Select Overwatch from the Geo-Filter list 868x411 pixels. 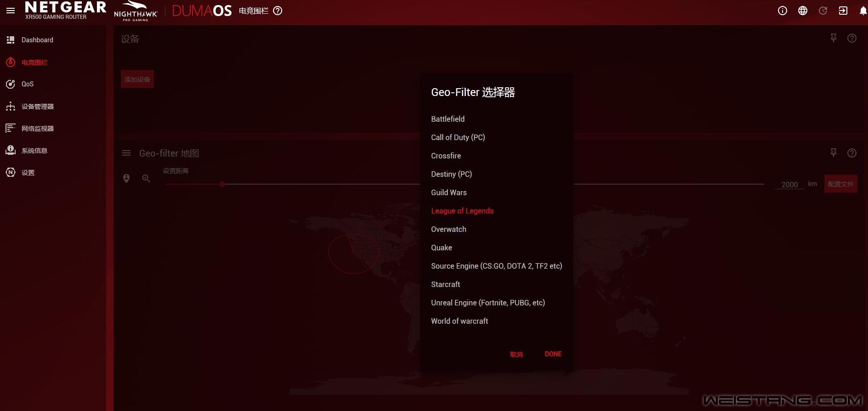(x=448, y=229)
